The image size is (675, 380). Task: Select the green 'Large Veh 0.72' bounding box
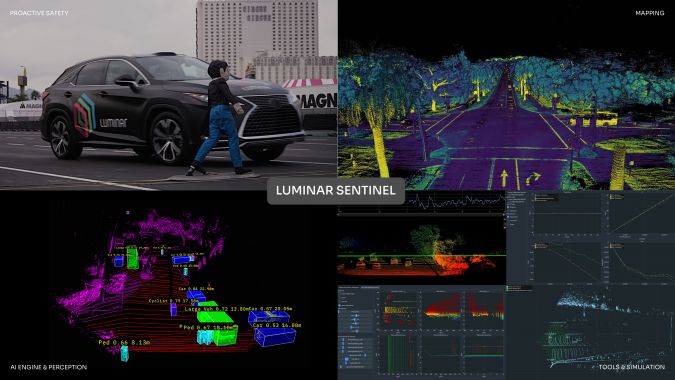tap(215, 318)
